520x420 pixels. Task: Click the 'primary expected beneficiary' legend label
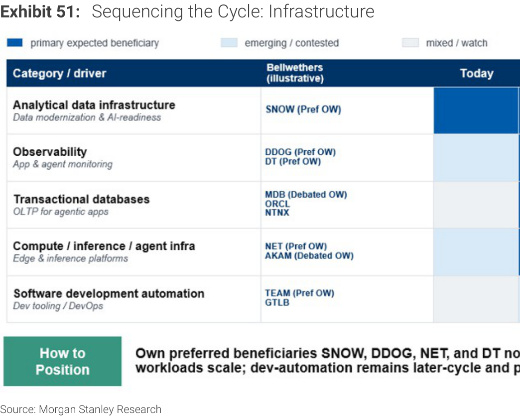[x=95, y=43]
